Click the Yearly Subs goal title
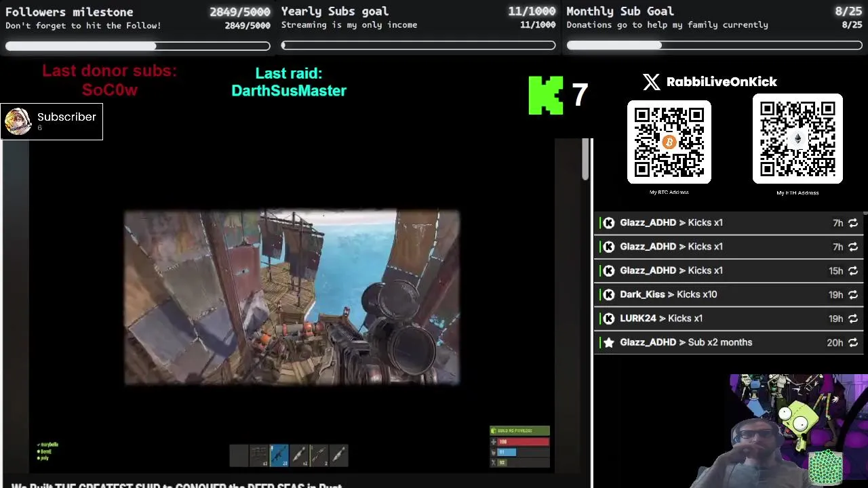The height and width of the screenshot is (488, 868). point(335,12)
